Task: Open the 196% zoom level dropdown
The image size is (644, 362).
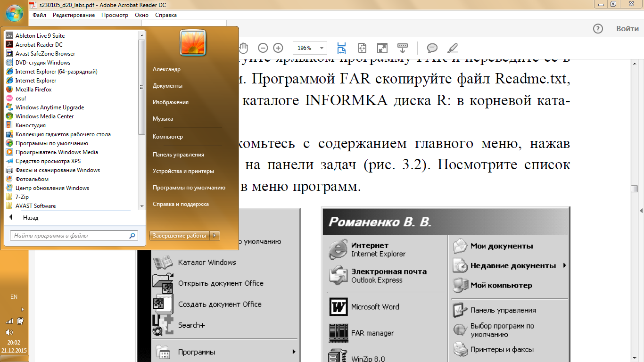Action: click(322, 48)
